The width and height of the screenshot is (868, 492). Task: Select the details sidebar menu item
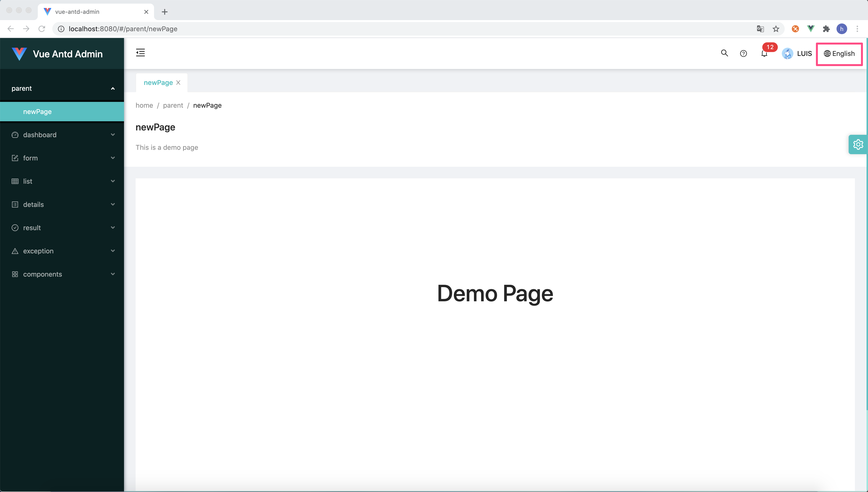pyautogui.click(x=33, y=204)
